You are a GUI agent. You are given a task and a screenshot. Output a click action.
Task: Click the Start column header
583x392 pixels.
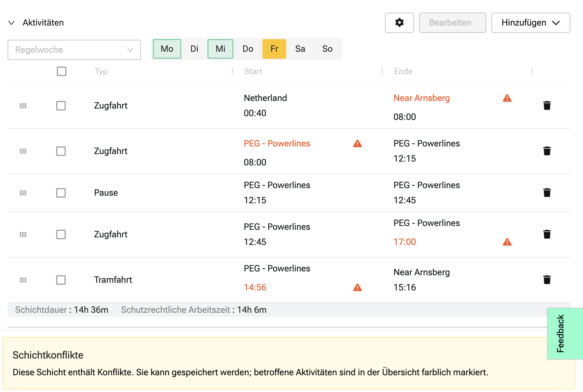tap(253, 72)
